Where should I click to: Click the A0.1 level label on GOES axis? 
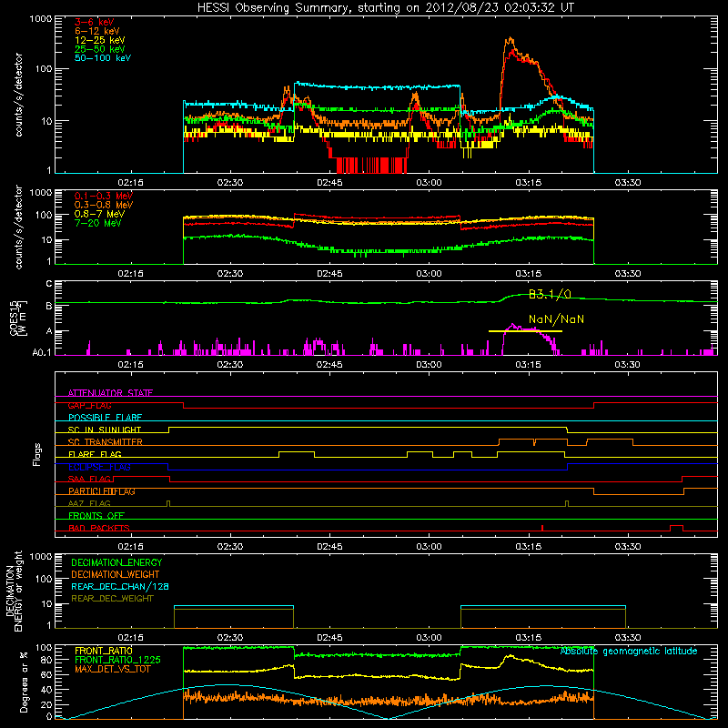(41, 352)
